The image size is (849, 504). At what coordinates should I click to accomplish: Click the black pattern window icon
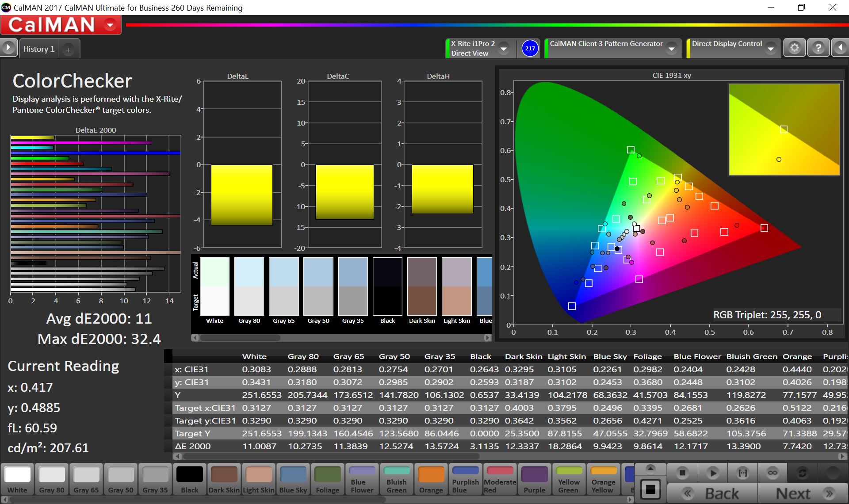650,489
